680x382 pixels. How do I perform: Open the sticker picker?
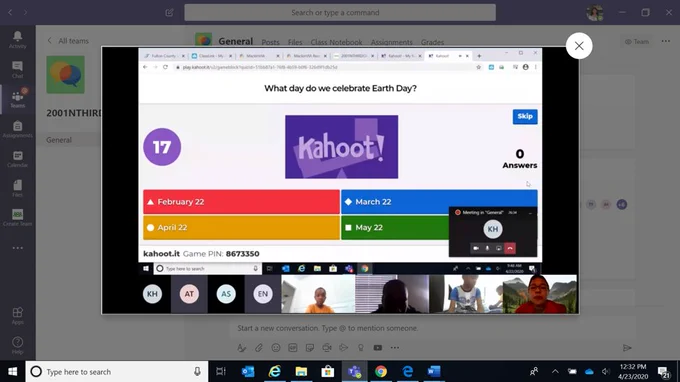click(310, 348)
